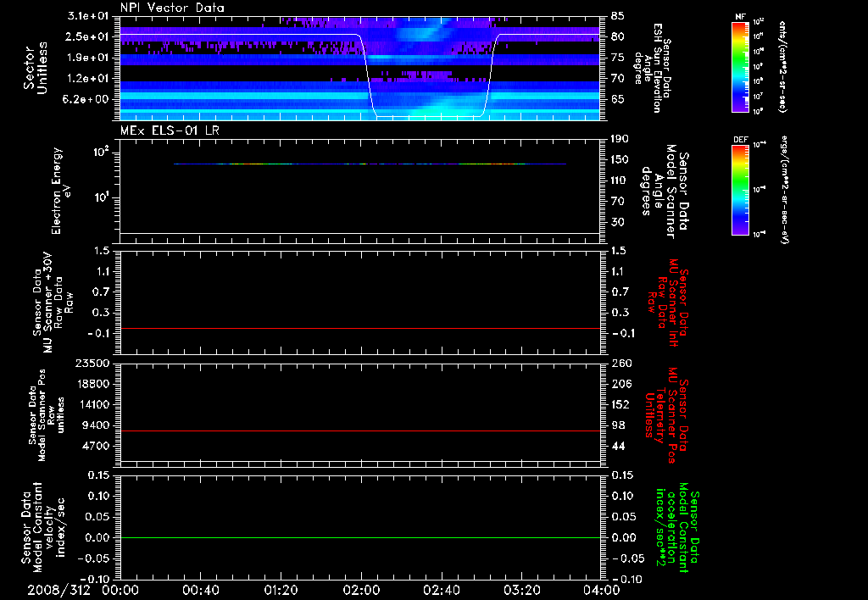
Task: Click the '75' sun elevation tick label
Action: (618, 58)
